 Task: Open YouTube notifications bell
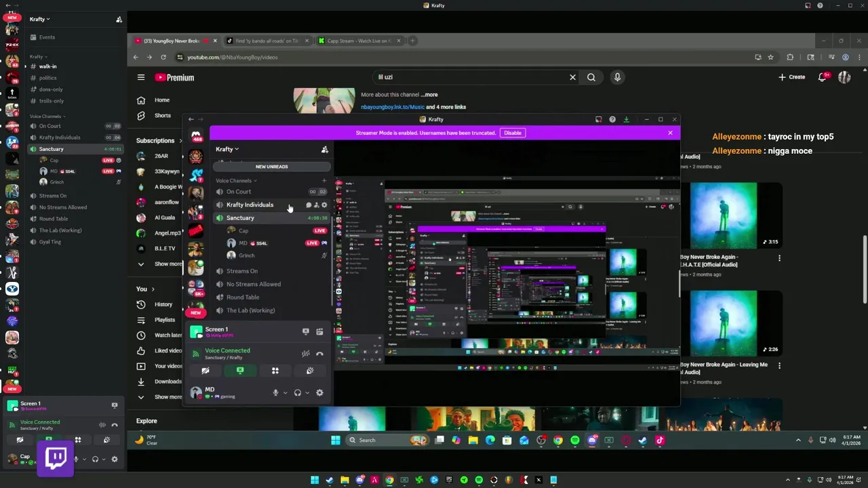click(823, 77)
